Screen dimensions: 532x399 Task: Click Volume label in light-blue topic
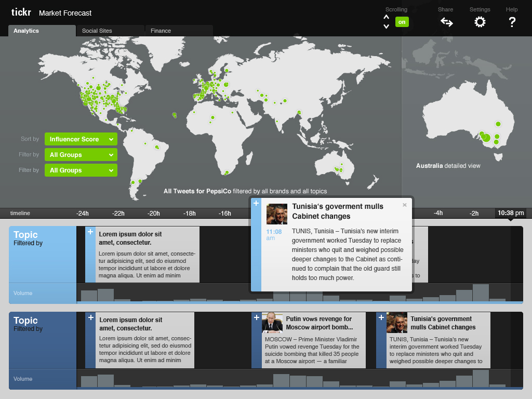pyautogui.click(x=23, y=293)
